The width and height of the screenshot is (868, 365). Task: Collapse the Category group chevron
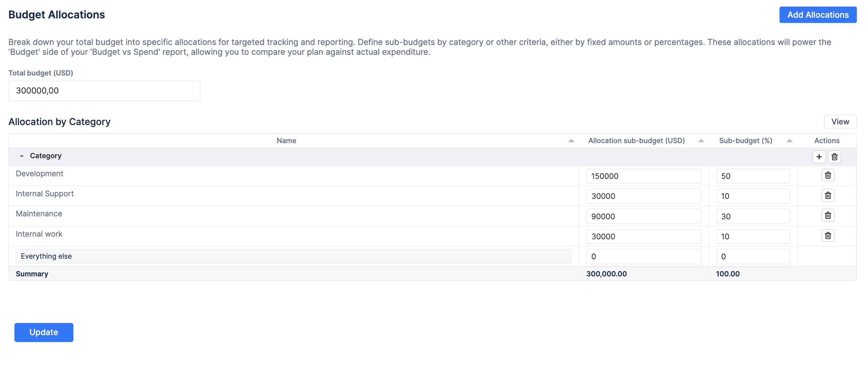[x=22, y=156]
